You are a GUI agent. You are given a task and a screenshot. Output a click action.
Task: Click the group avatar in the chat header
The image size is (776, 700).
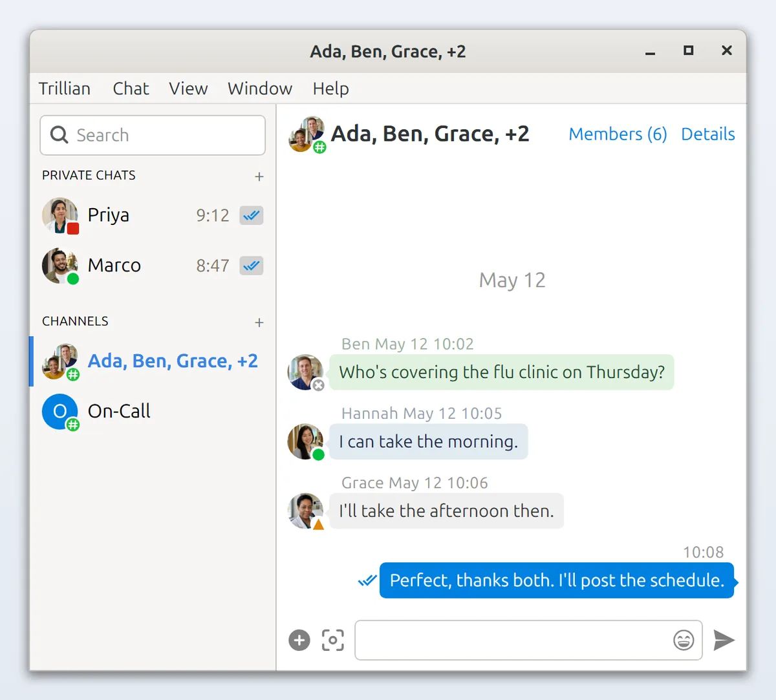(x=307, y=135)
